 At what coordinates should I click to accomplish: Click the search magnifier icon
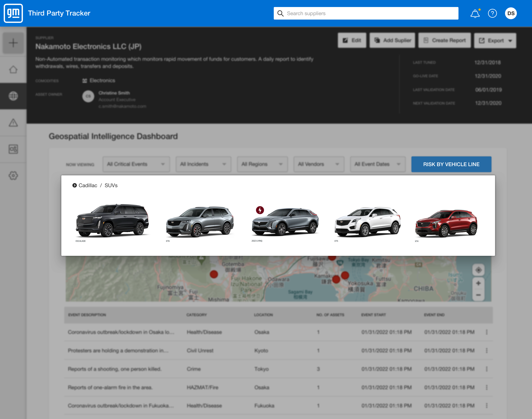point(280,13)
